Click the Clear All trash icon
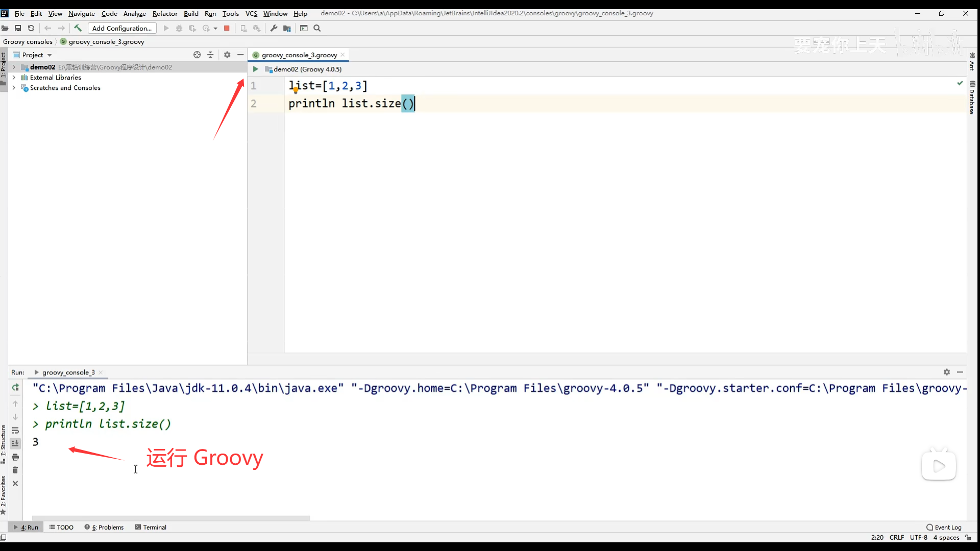The width and height of the screenshot is (980, 551). [x=15, y=470]
